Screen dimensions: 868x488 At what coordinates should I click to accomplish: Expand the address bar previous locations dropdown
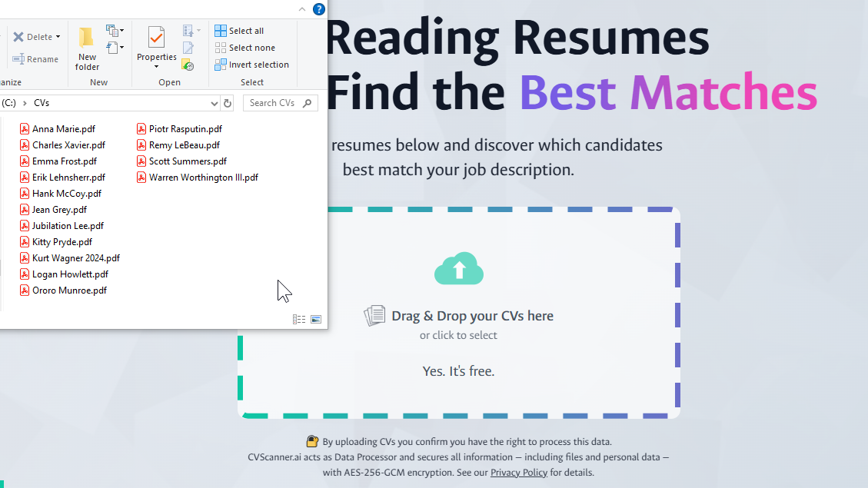pyautogui.click(x=215, y=103)
